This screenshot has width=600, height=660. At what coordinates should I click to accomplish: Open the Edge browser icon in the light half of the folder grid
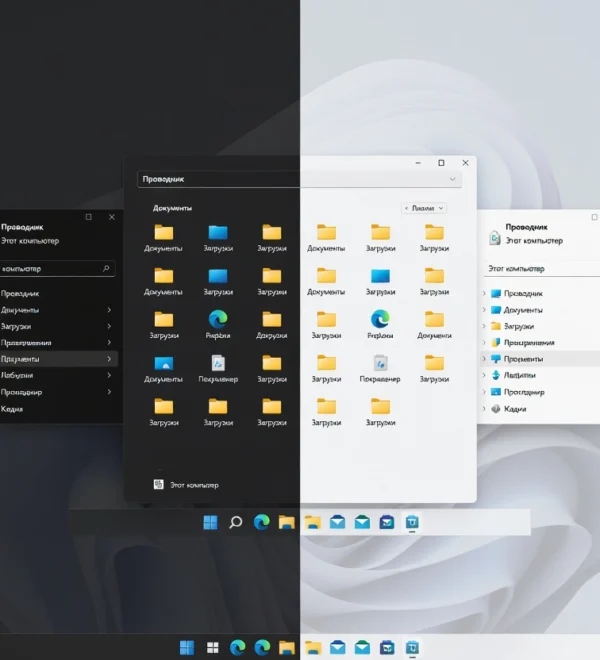(x=380, y=319)
